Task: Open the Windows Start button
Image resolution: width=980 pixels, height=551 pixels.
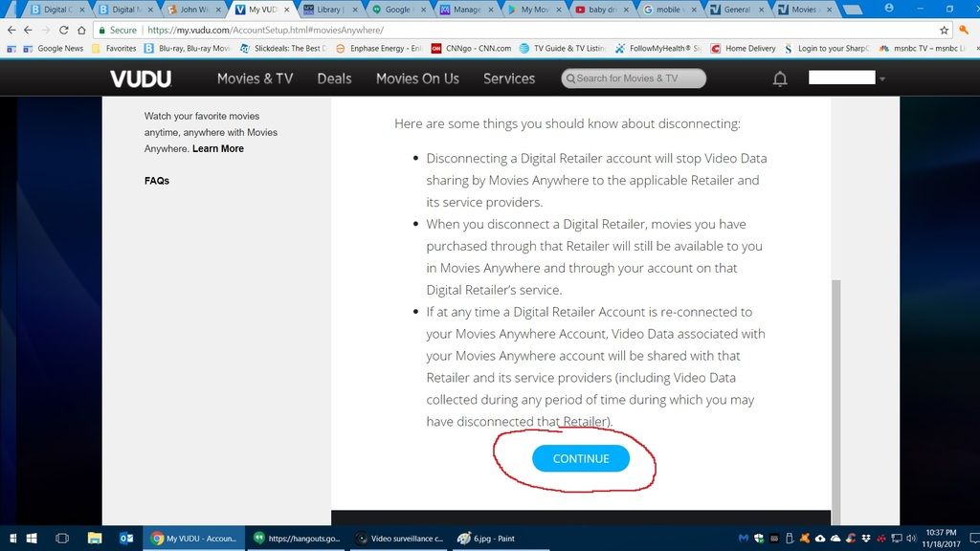Action: 32,538
